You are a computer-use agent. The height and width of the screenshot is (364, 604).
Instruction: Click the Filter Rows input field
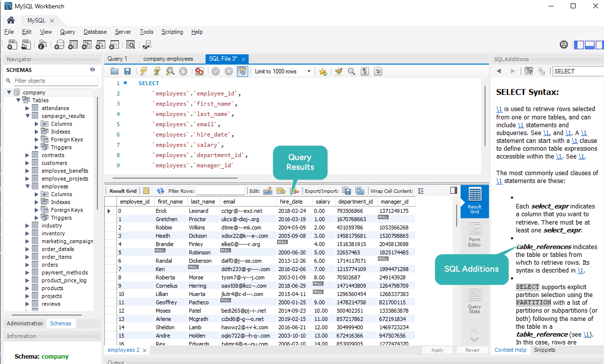pyautogui.click(x=220, y=191)
